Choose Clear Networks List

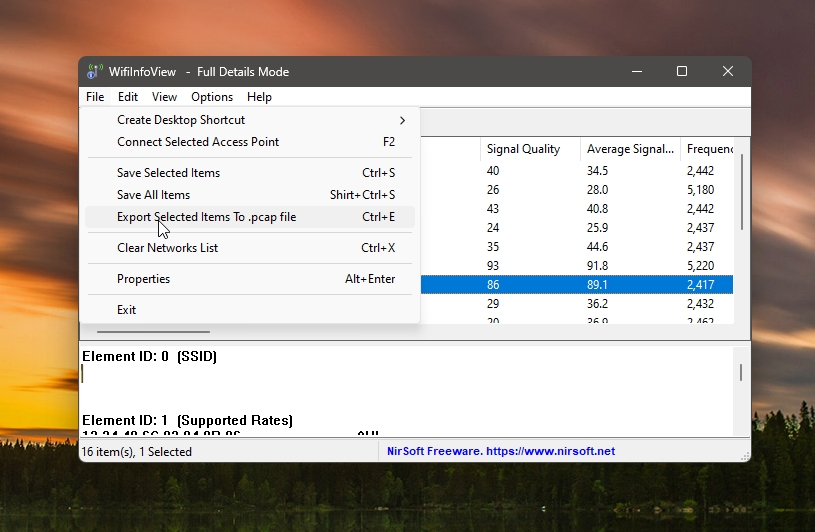249,248
